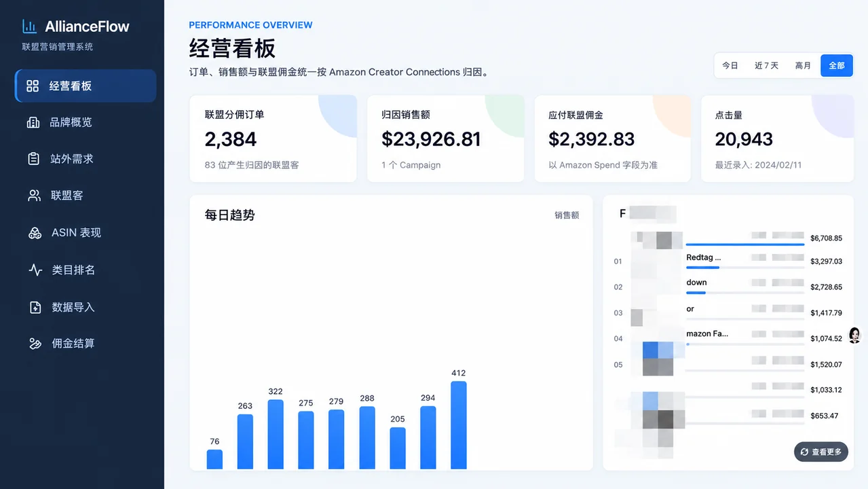The width and height of the screenshot is (868, 489).
Task: Open 类目排名 via its pulse-line icon
Action: [x=35, y=270]
